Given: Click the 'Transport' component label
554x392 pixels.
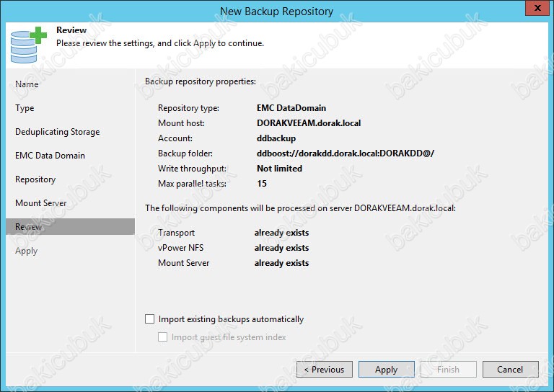Looking at the screenshot, I should coord(176,233).
